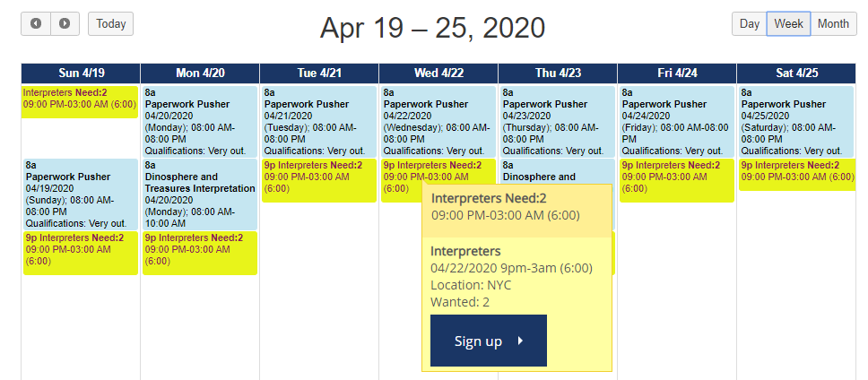Select the Week view tab
Screen dimensions: 868x380
tap(788, 23)
